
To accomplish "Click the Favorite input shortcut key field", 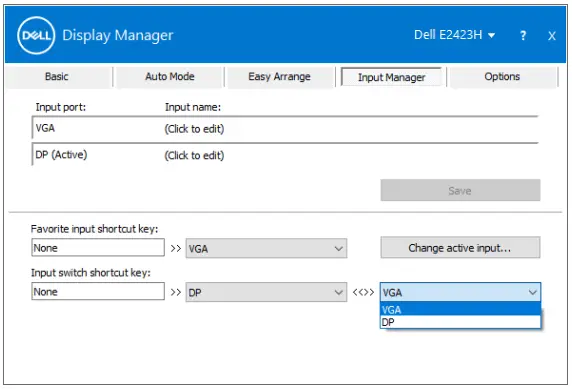I will (x=98, y=248).
